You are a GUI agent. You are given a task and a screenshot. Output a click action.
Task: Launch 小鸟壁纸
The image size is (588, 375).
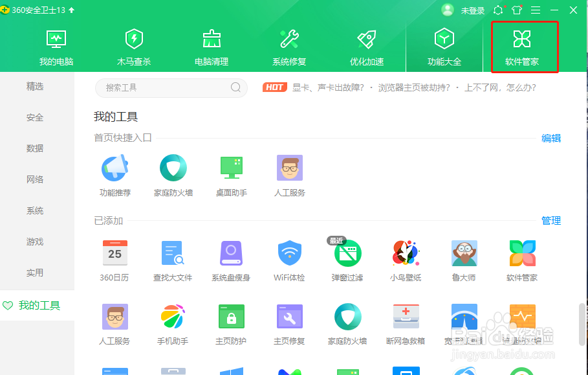[406, 258]
